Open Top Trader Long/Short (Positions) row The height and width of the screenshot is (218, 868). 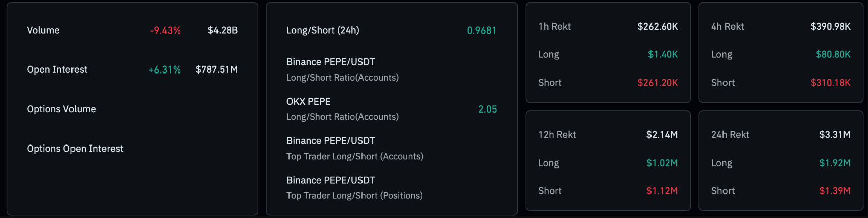pos(354,188)
